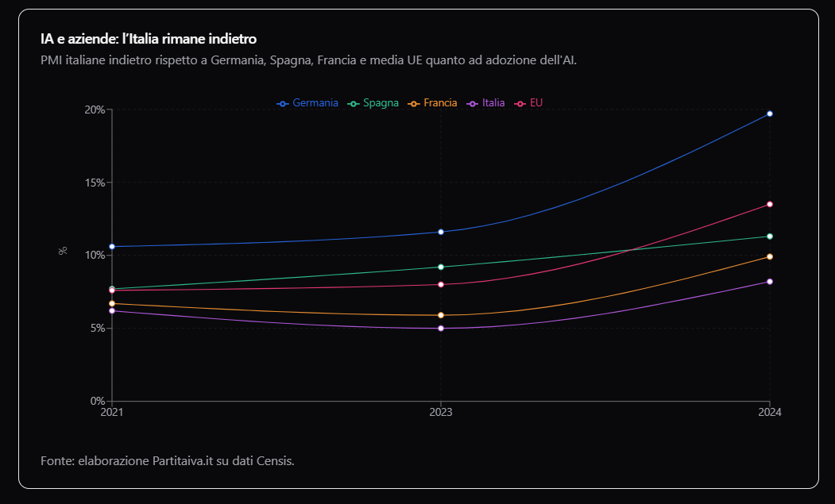Click the subtitle about PMI italiane indietro
The height and width of the screenshot is (504, 835).
[x=307, y=59]
